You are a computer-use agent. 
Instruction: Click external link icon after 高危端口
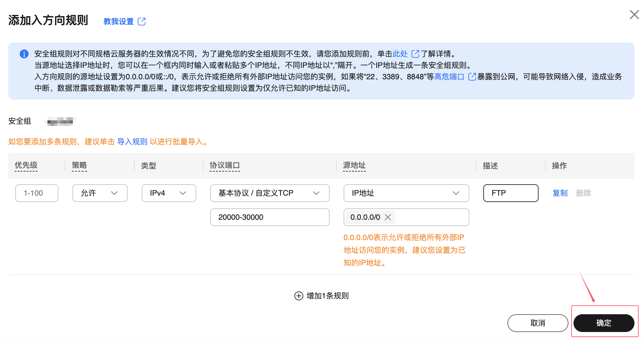coord(472,77)
